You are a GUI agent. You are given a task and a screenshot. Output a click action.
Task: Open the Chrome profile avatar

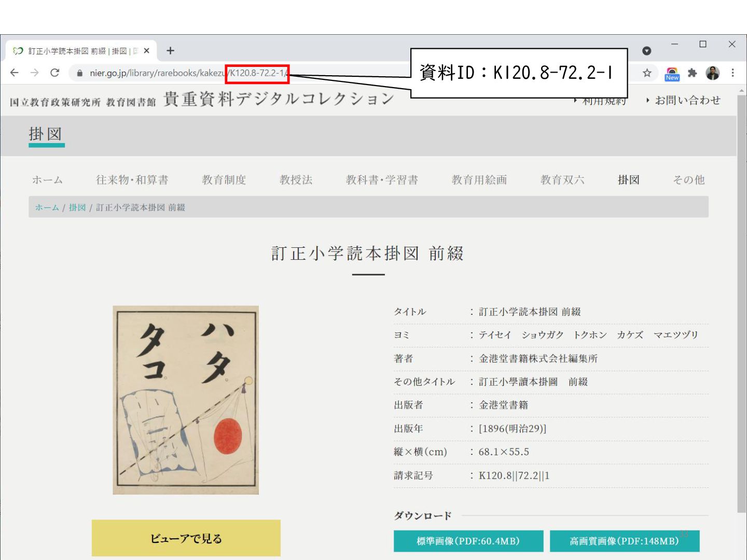[713, 73]
